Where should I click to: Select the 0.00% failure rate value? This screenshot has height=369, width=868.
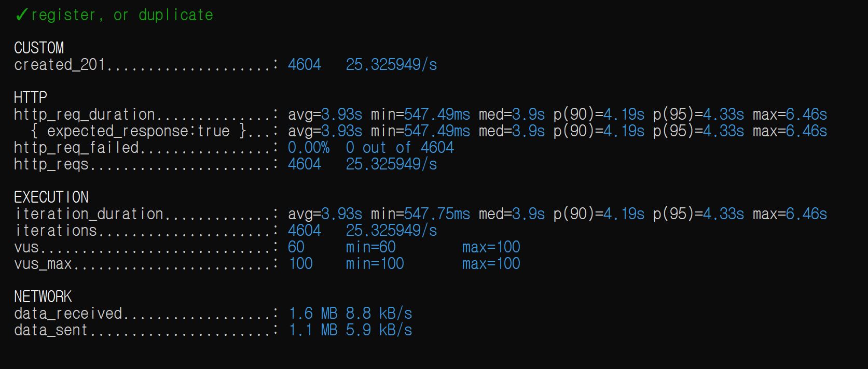pyautogui.click(x=309, y=148)
